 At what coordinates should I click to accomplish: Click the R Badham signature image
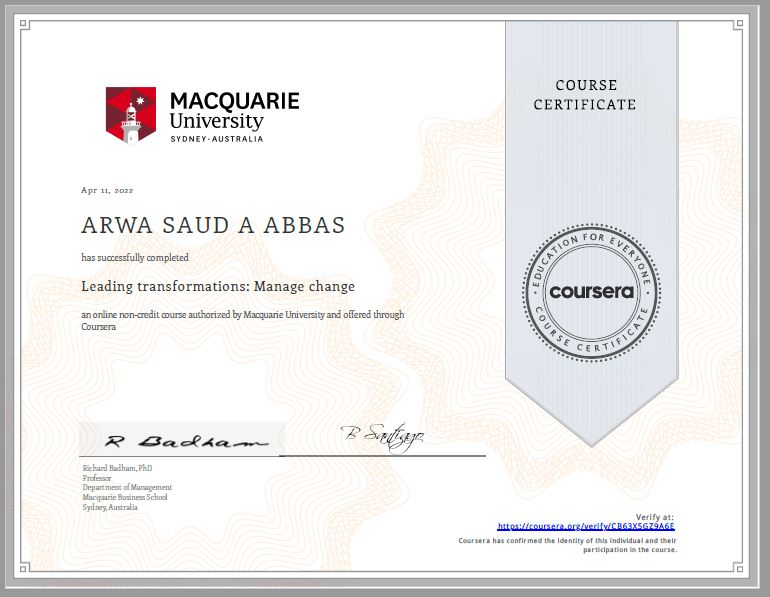coord(182,439)
